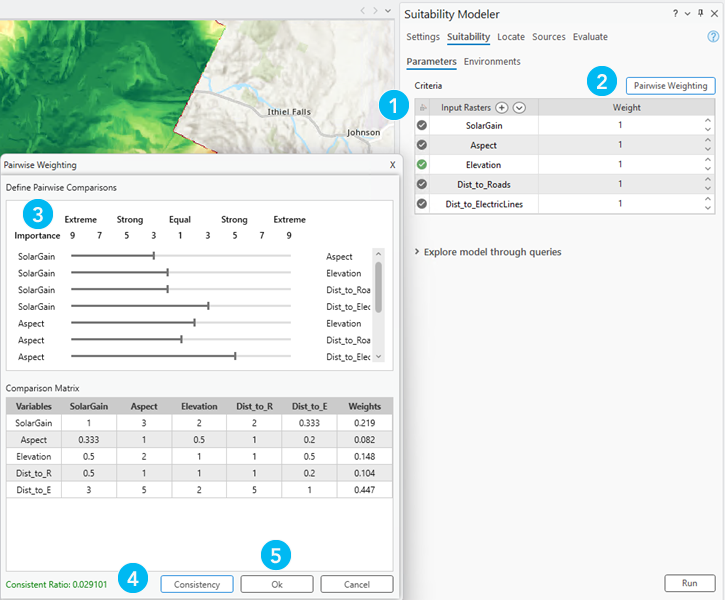Toggle the Dist_to_Roads criterion status circle

click(422, 184)
